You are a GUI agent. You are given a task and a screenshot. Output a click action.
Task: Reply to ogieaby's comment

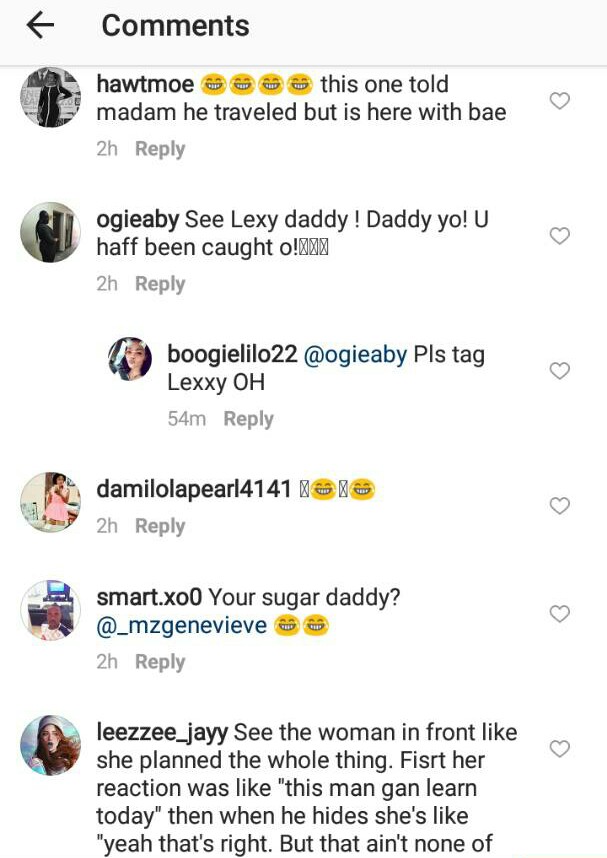click(160, 284)
